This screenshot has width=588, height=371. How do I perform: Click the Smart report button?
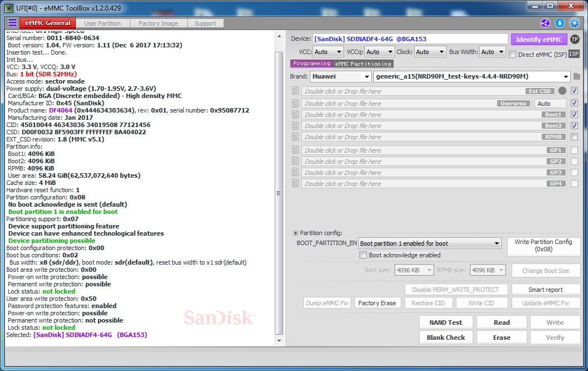point(546,290)
